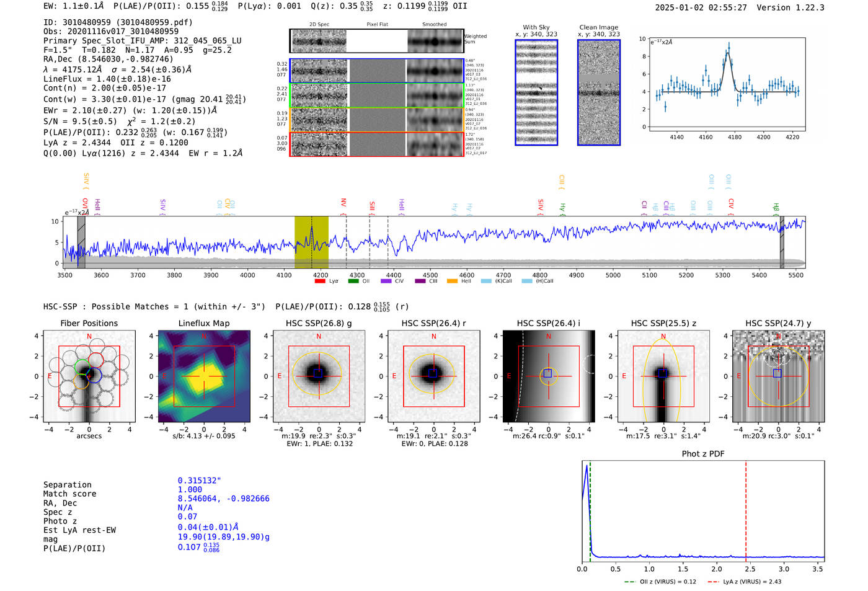Screen dimensions: 868x591
Task: Click the (H)CaII legend swatch
Action: coord(527,281)
